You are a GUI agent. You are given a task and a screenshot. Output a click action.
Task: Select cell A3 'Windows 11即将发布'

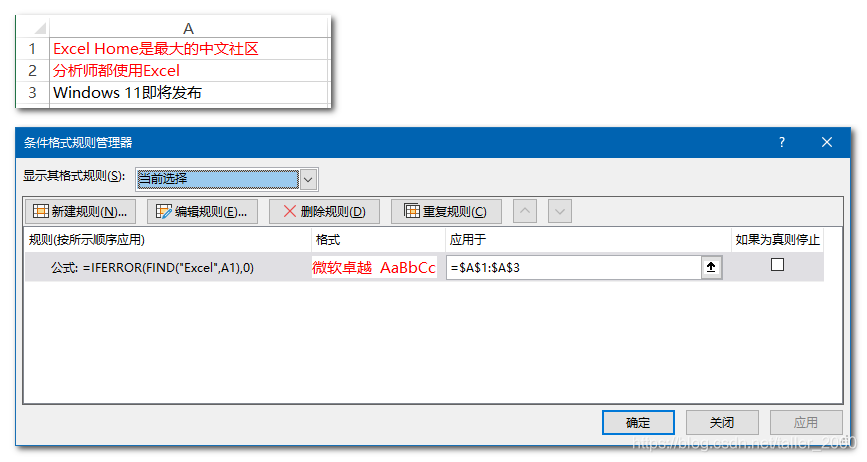pos(190,92)
